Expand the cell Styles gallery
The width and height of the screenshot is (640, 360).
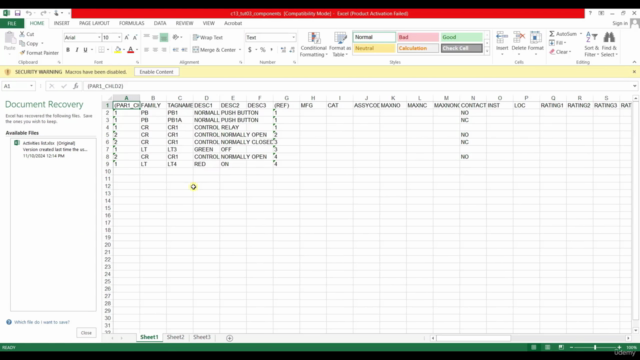487,51
